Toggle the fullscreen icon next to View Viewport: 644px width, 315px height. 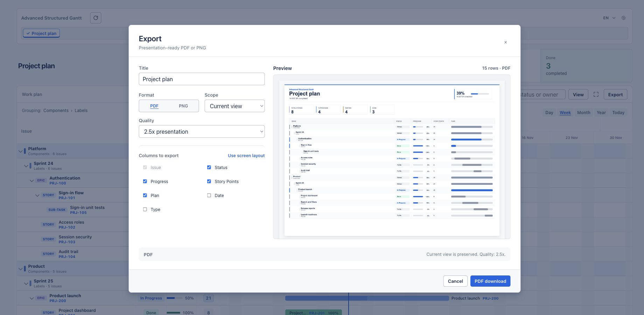(x=596, y=94)
